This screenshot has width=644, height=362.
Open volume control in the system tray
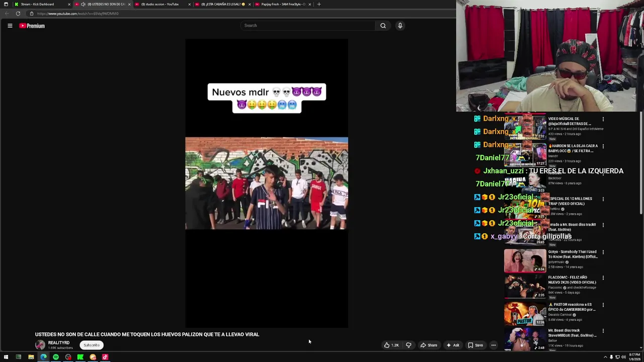click(623, 357)
